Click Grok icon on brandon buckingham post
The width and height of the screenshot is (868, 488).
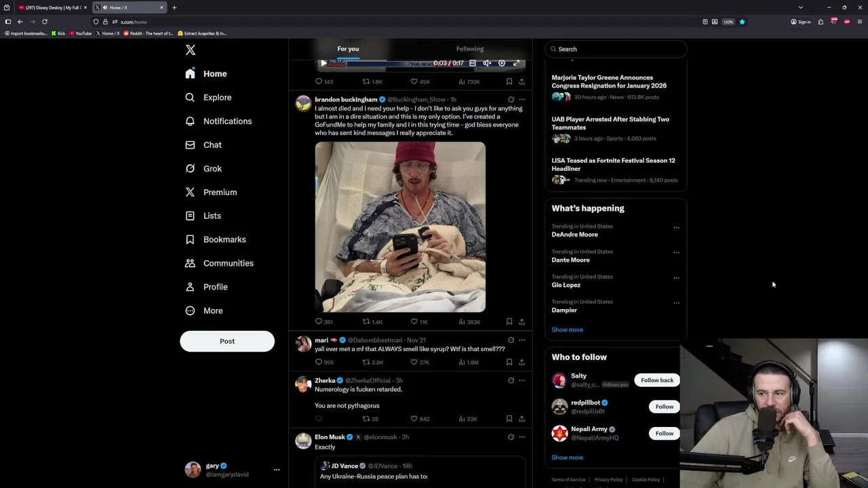pos(511,100)
